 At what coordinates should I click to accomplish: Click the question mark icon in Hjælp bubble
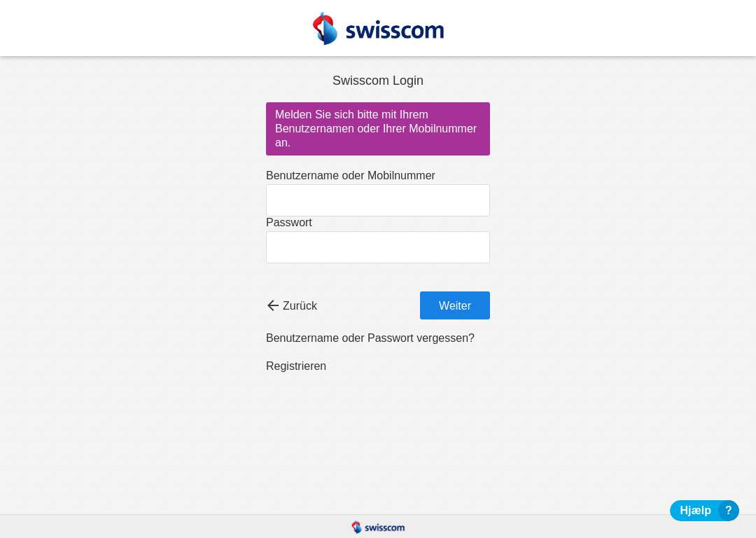coord(728,511)
